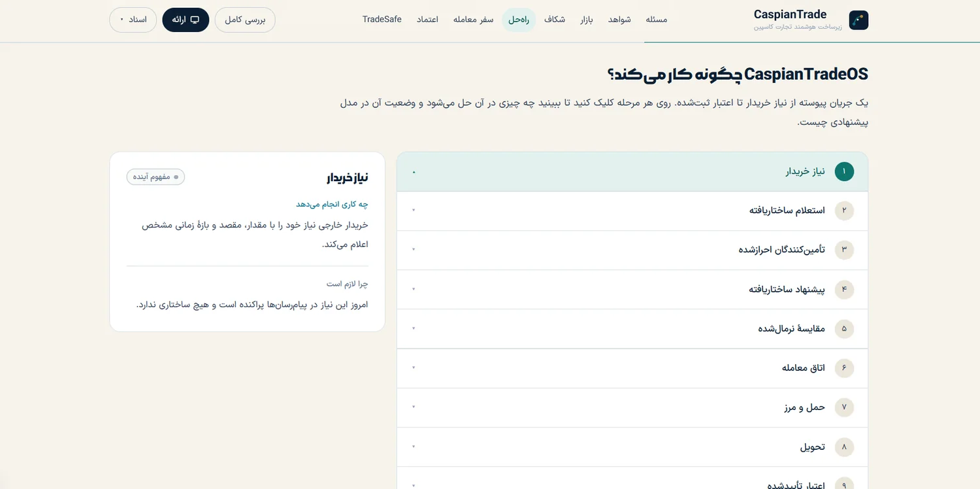Expand the حمل و مرز row chevron
The height and width of the screenshot is (489, 980).
(414, 407)
